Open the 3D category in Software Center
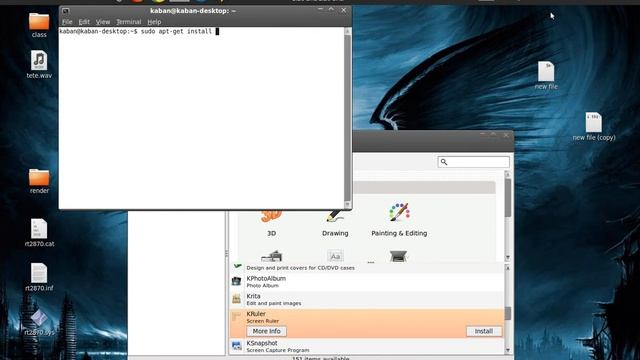 271,224
